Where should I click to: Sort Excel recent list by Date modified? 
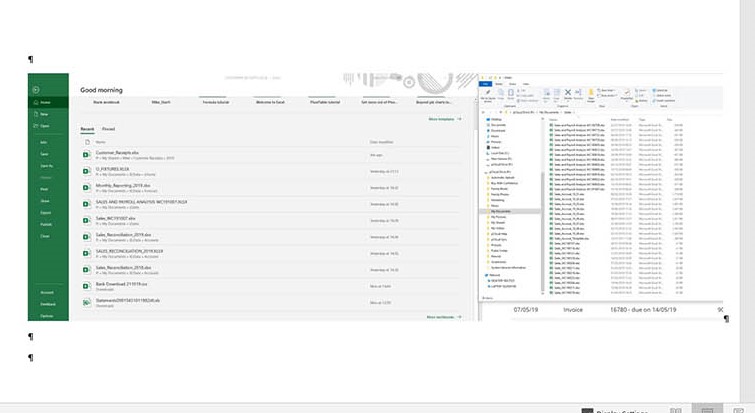[x=381, y=142]
